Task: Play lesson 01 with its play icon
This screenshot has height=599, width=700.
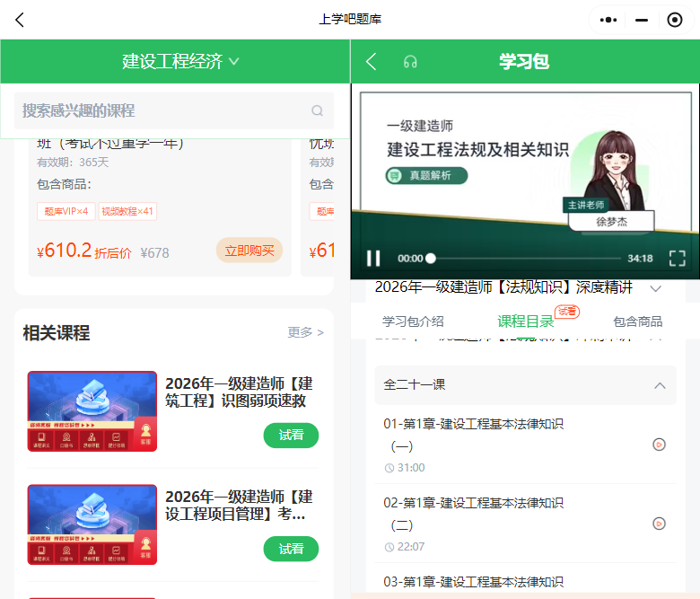Action: tap(659, 445)
